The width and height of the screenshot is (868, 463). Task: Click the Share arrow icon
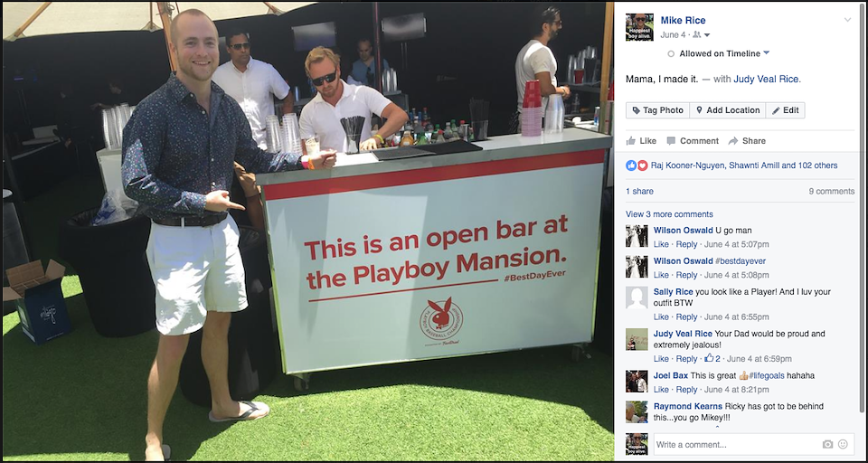tap(733, 141)
